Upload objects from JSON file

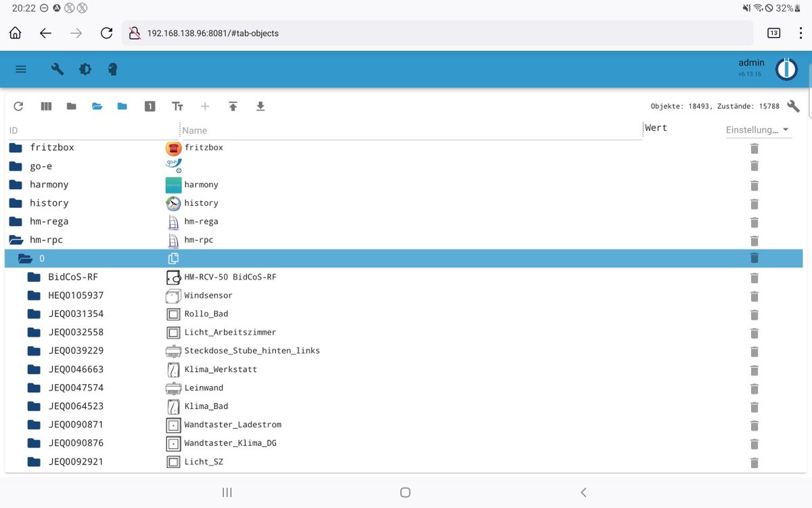coord(233,106)
